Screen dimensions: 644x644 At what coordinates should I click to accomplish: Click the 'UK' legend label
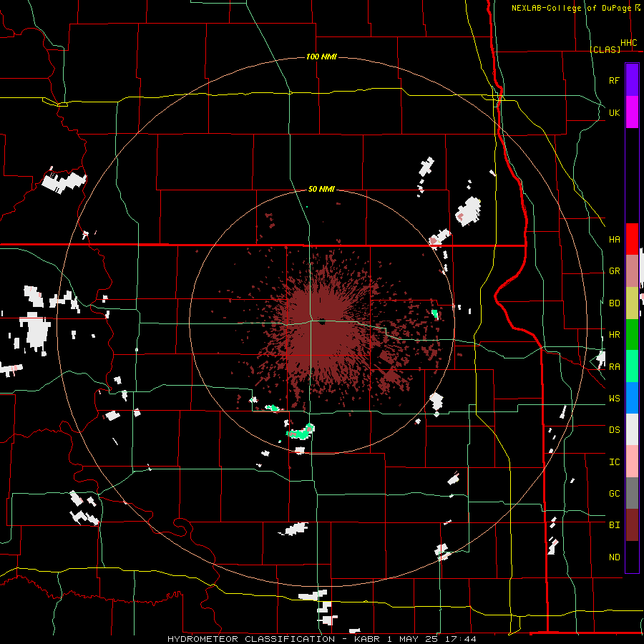coord(614,112)
